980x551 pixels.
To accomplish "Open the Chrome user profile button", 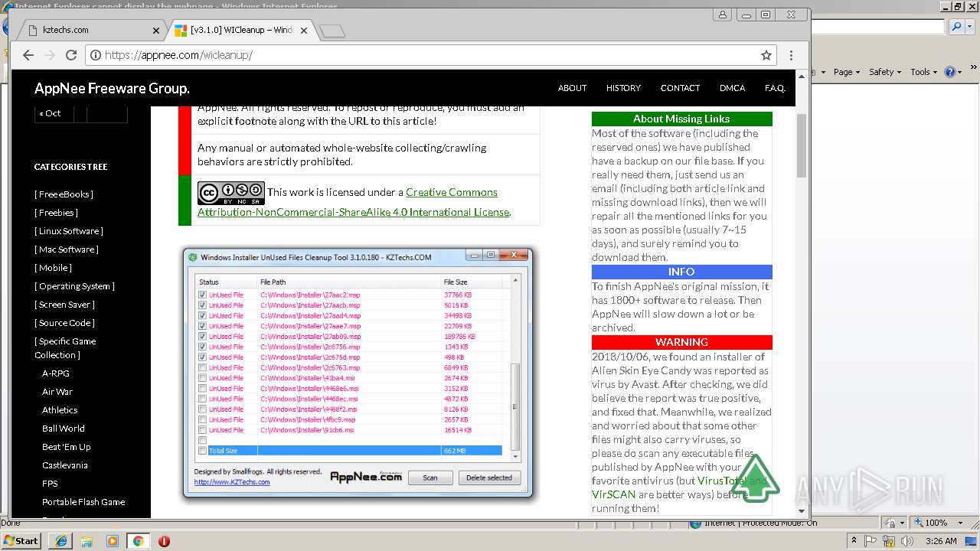I will point(722,15).
